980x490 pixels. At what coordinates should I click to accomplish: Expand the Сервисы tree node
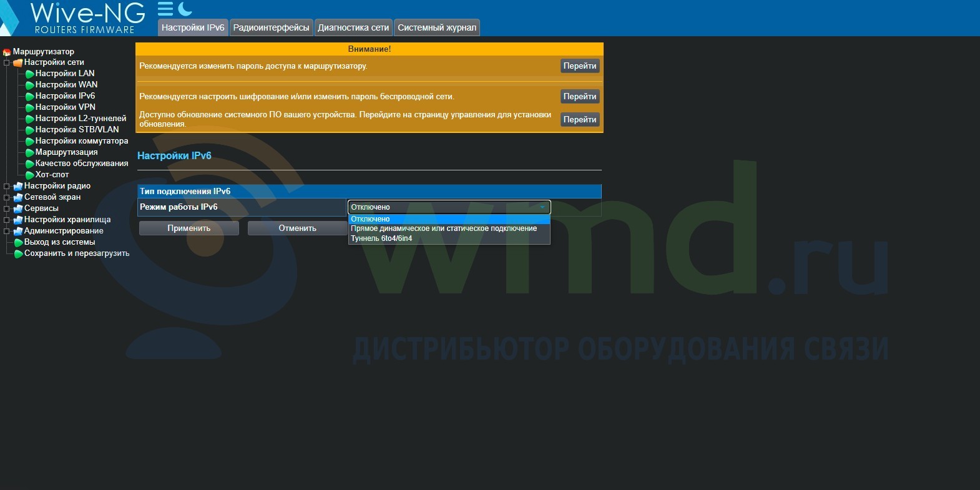pos(7,208)
